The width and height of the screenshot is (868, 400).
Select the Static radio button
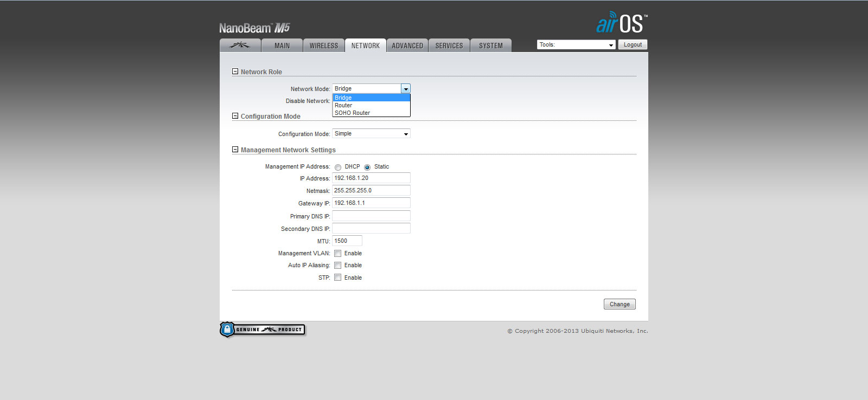pos(367,167)
